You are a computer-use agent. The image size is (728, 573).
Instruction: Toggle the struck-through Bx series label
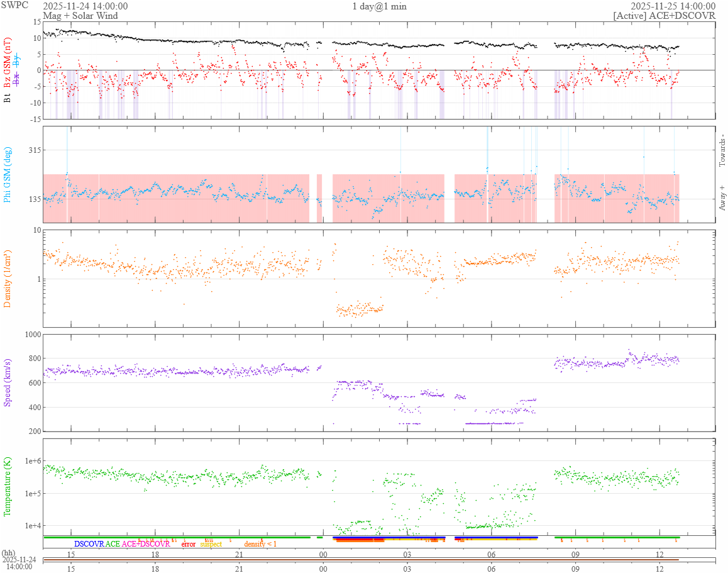[17, 80]
